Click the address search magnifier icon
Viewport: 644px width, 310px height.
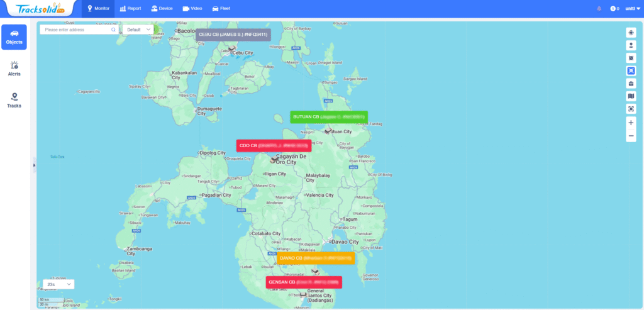click(x=113, y=30)
